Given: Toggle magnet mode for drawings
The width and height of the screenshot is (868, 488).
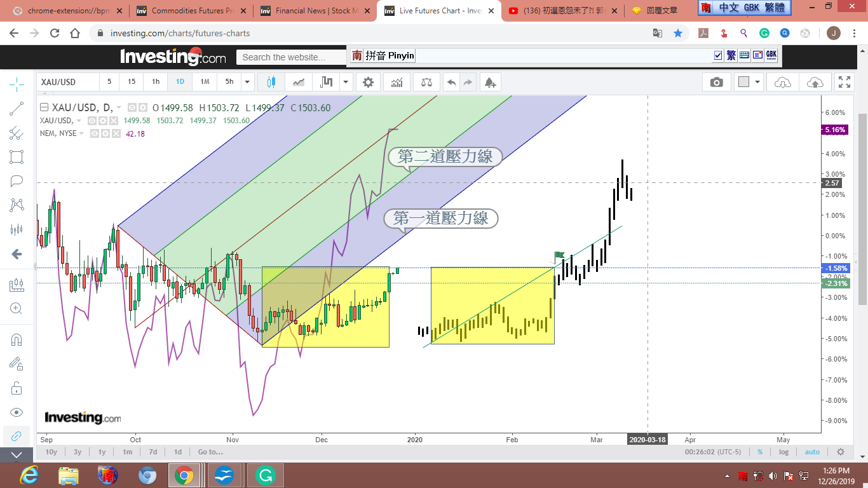Looking at the screenshot, I should pos(17,339).
